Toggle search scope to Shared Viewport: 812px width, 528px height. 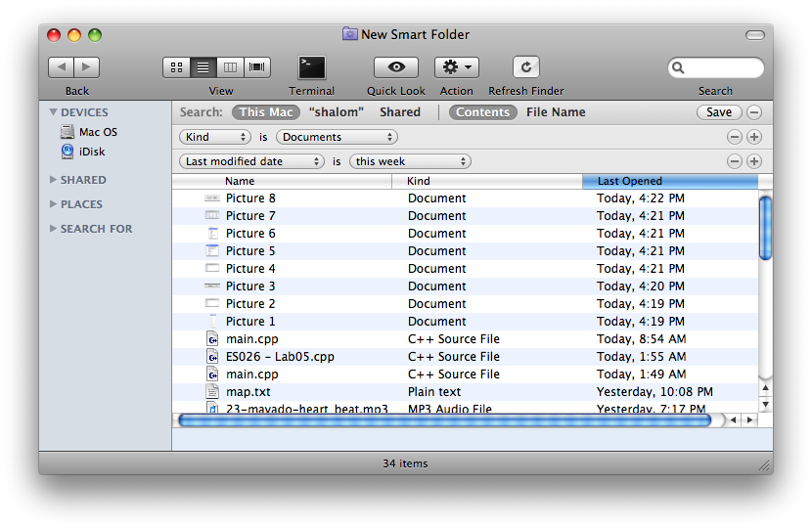(x=400, y=112)
